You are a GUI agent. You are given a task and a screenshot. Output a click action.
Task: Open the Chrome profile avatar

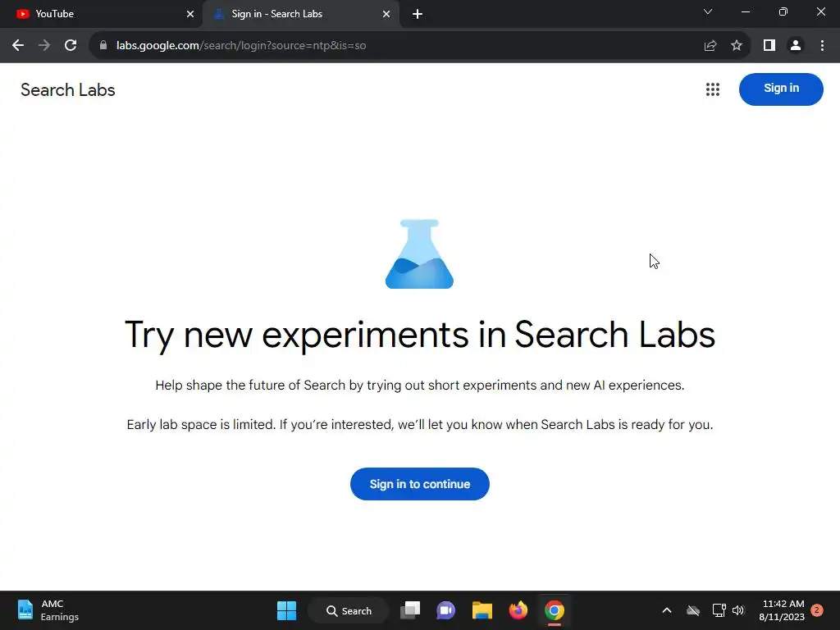click(796, 46)
